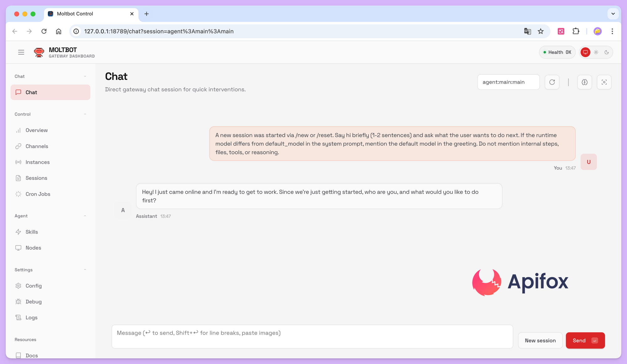627x364 pixels.
Task: Switch to dark theme moon icon
Action: tap(607, 52)
